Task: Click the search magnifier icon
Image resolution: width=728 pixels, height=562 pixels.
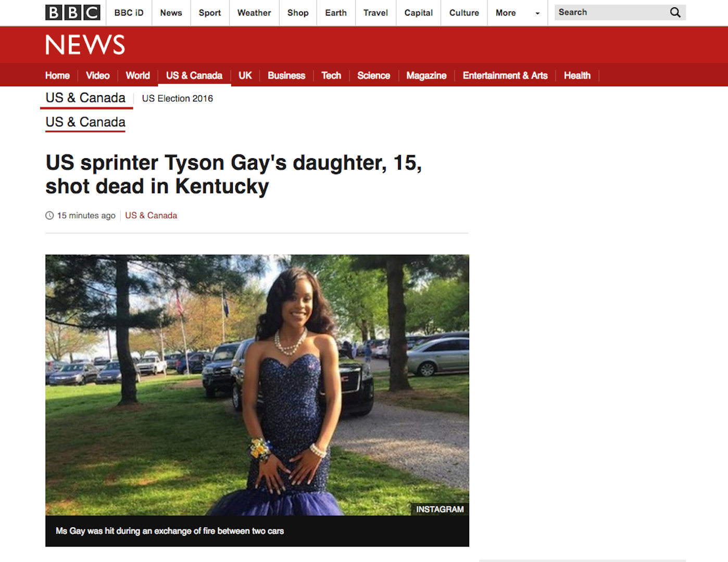Action: pyautogui.click(x=675, y=12)
